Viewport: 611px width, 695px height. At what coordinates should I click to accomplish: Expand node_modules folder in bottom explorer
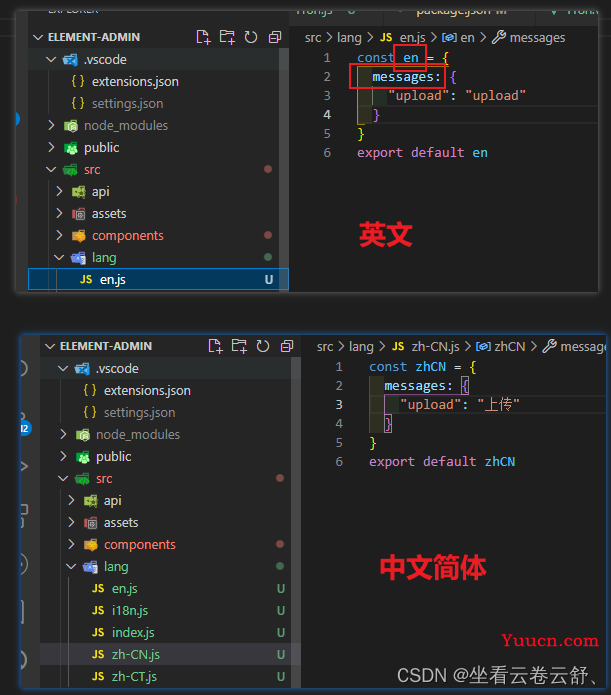(63, 434)
